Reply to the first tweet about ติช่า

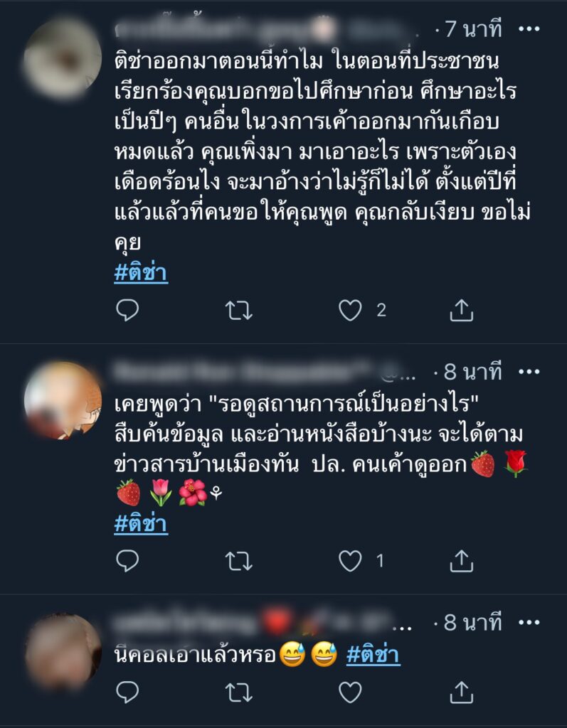[x=127, y=310]
